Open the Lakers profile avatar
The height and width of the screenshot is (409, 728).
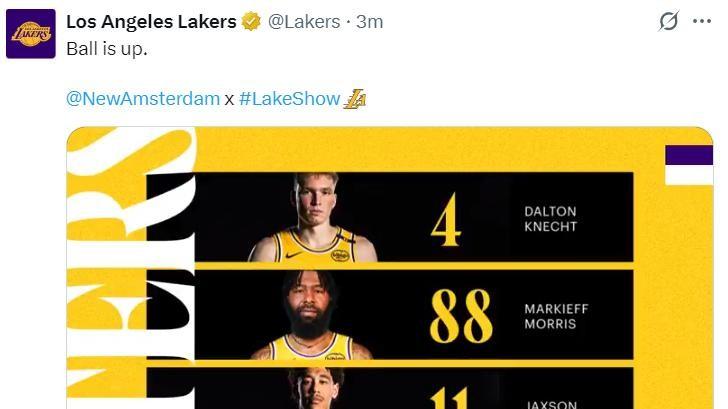pyautogui.click(x=31, y=33)
